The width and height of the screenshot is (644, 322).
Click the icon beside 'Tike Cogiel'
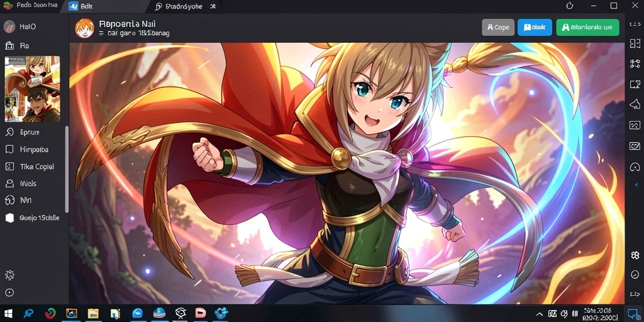coord(9,166)
